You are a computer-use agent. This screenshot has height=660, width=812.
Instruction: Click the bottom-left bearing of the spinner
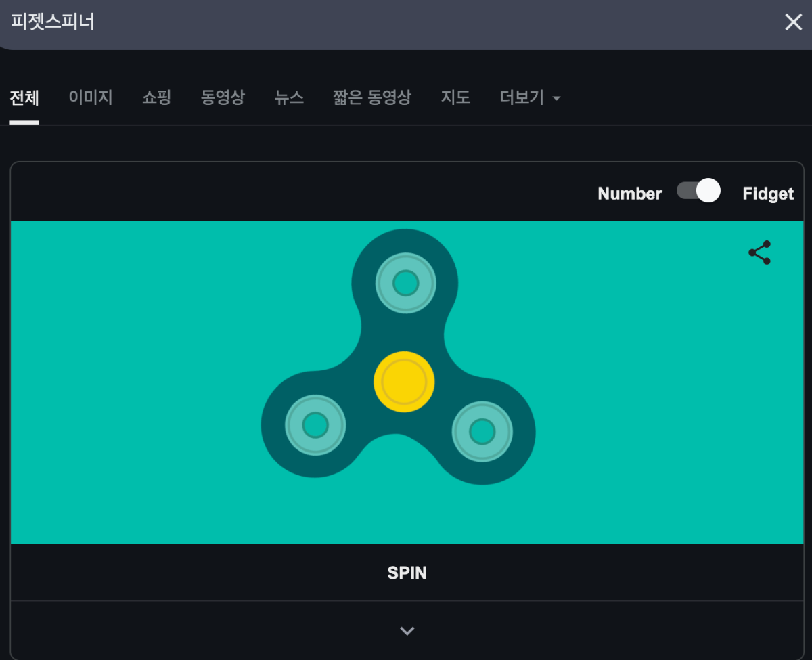(315, 426)
